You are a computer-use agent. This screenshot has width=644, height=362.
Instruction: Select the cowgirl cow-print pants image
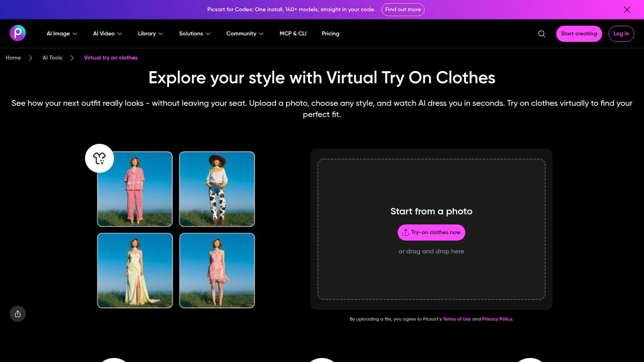[x=217, y=189]
